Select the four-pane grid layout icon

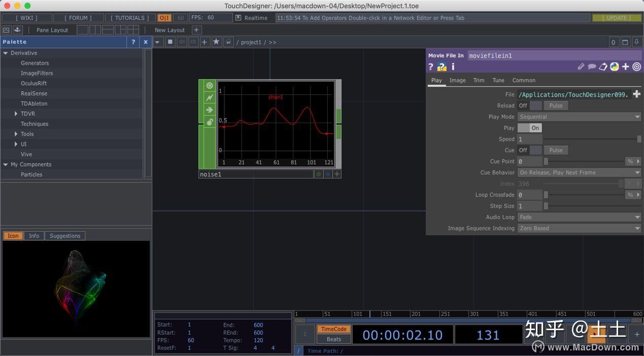(x=133, y=30)
